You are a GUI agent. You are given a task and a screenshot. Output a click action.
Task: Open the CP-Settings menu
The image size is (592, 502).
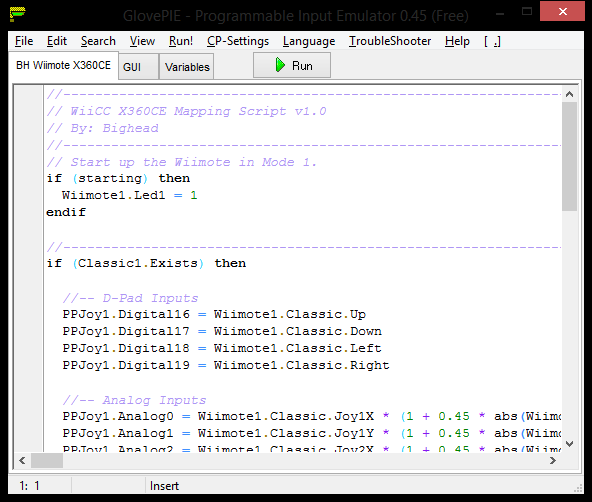[238, 41]
